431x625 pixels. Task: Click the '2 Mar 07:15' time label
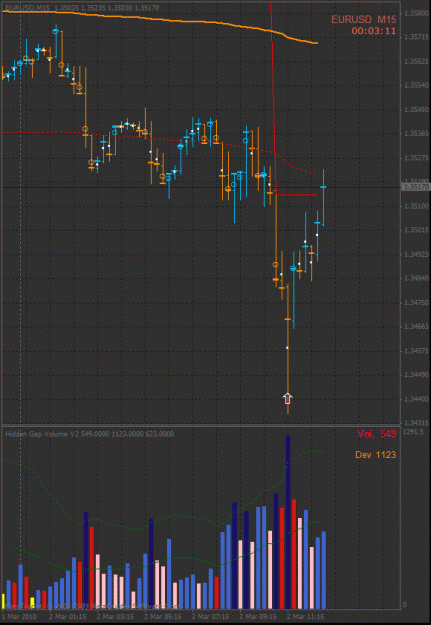click(209, 616)
